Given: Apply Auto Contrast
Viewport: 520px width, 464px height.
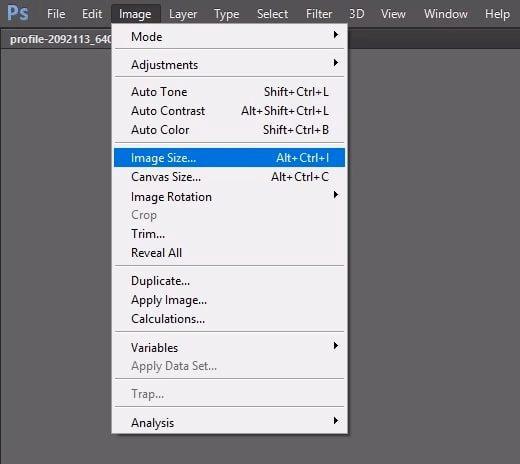Looking at the screenshot, I should pyautogui.click(x=229, y=111).
